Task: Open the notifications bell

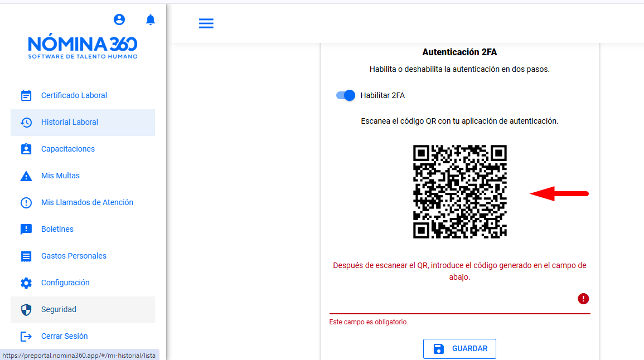Action: (151, 20)
